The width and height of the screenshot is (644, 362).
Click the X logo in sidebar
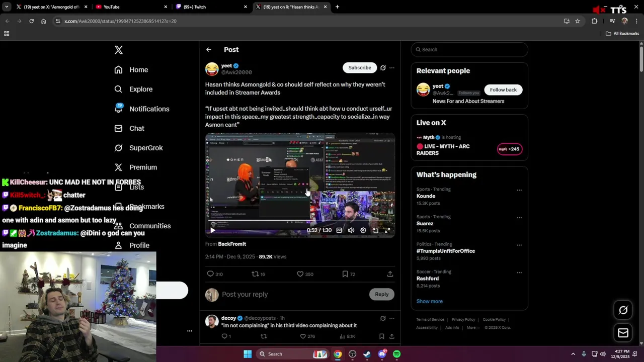[119, 50]
